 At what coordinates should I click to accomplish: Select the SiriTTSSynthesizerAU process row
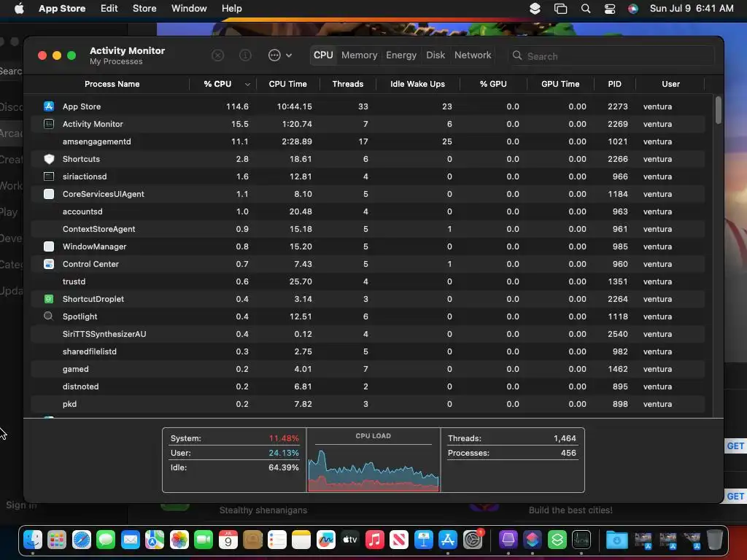[368, 334]
